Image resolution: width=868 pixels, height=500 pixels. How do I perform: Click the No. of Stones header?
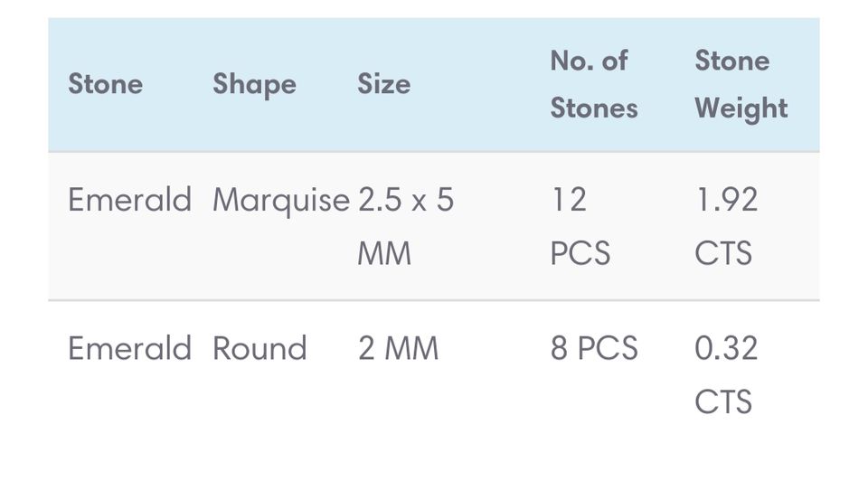click(593, 84)
